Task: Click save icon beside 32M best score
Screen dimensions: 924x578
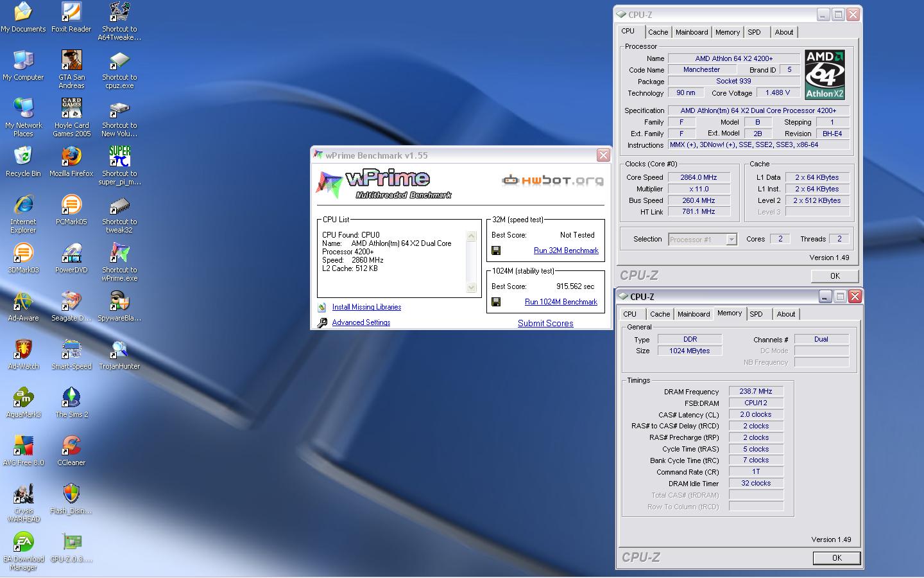Action: tap(496, 250)
